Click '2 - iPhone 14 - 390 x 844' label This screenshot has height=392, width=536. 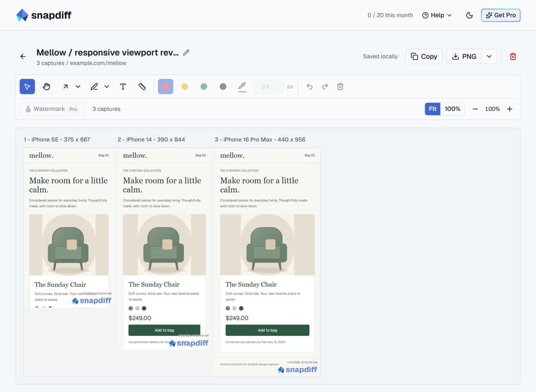pos(151,140)
